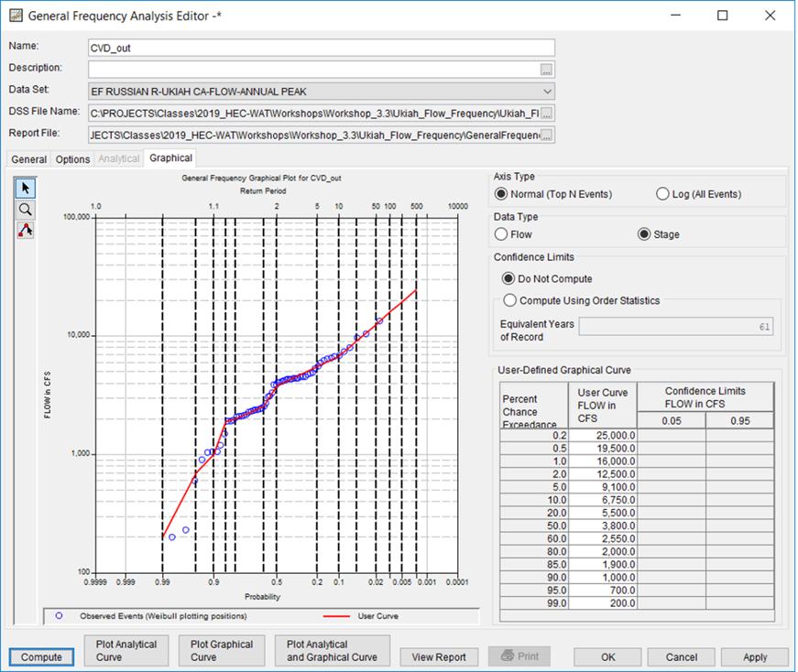
Task: Apply the current analysis settings
Action: 754,656
